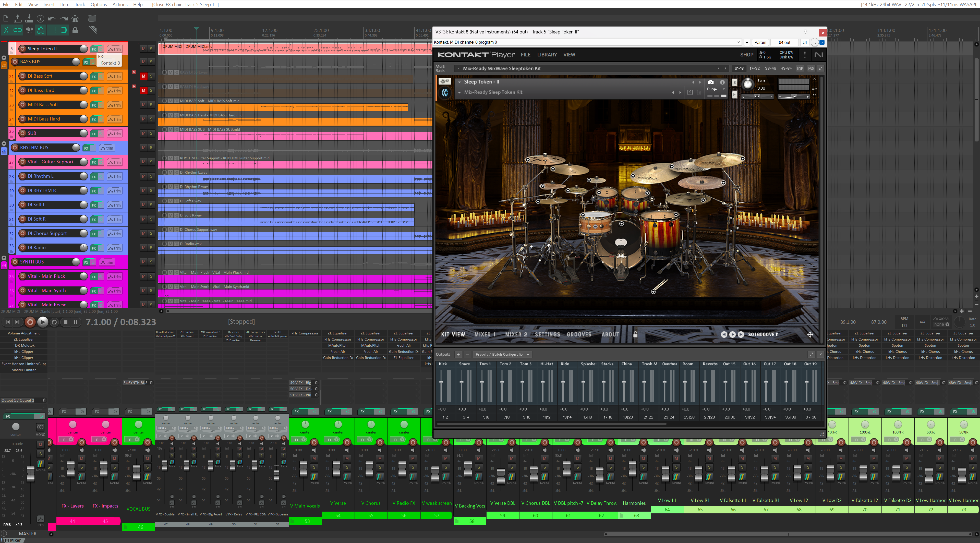
Task: Click trim button on DI Radio track
Action: pyautogui.click(x=114, y=248)
